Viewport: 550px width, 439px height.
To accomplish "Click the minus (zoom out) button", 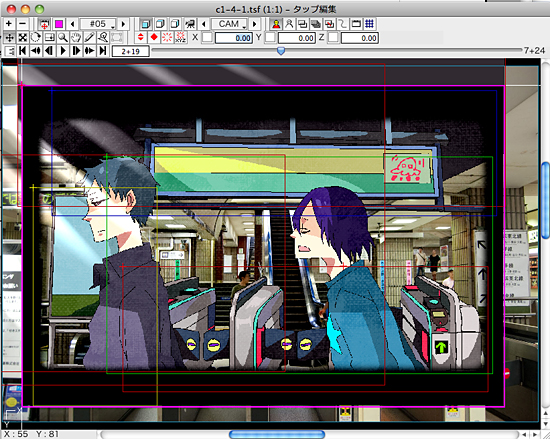I will (x=22, y=24).
